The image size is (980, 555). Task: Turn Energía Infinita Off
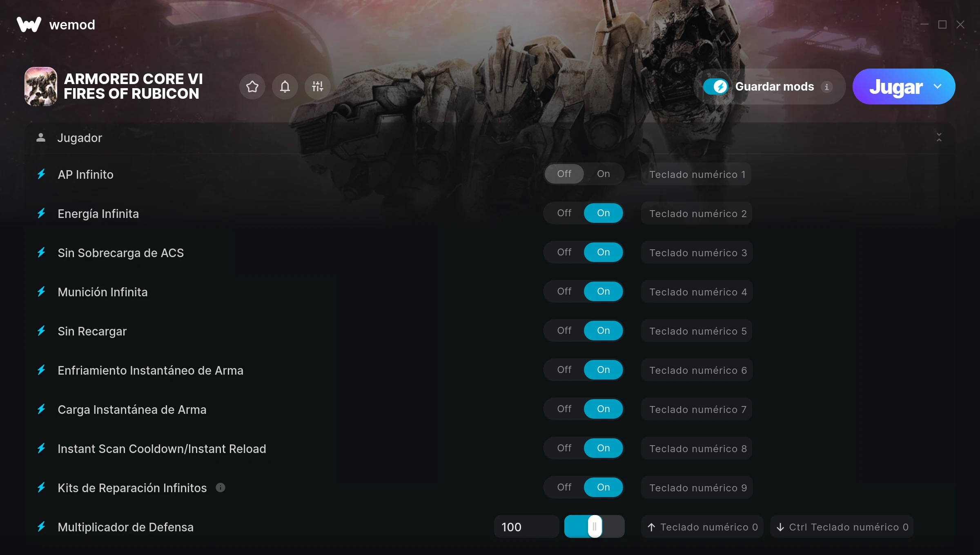(564, 213)
